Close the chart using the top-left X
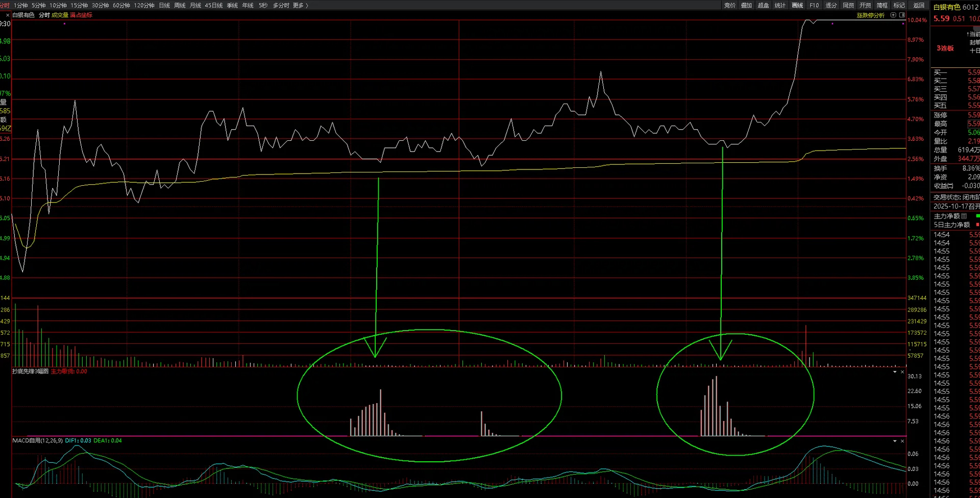 tap(7, 15)
